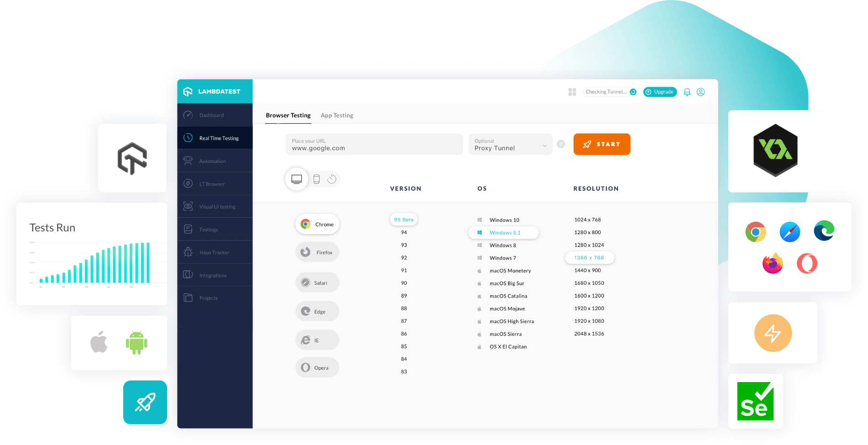This screenshot has width=868, height=445.
Task: Open Automation from the sidebar
Action: pos(215,161)
